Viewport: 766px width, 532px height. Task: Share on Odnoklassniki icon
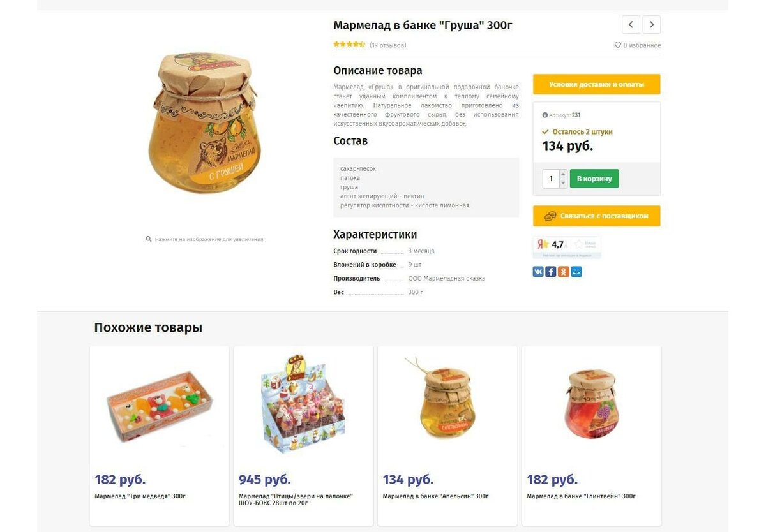[564, 272]
